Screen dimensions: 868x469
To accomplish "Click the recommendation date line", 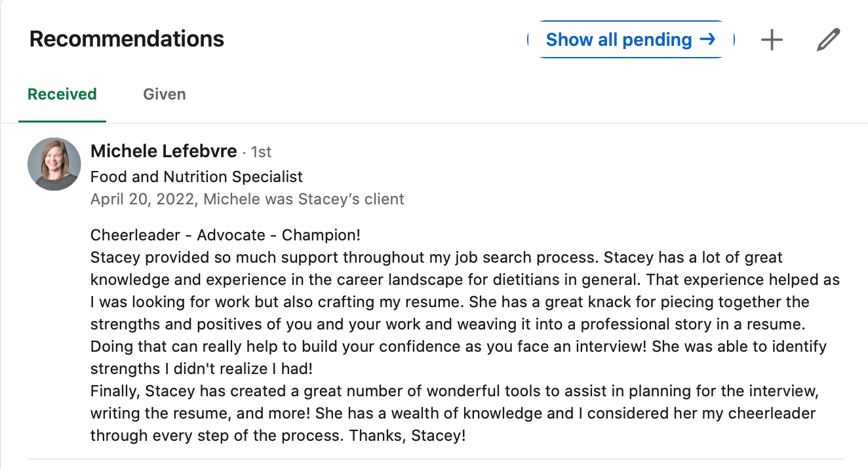I will tap(247, 198).
